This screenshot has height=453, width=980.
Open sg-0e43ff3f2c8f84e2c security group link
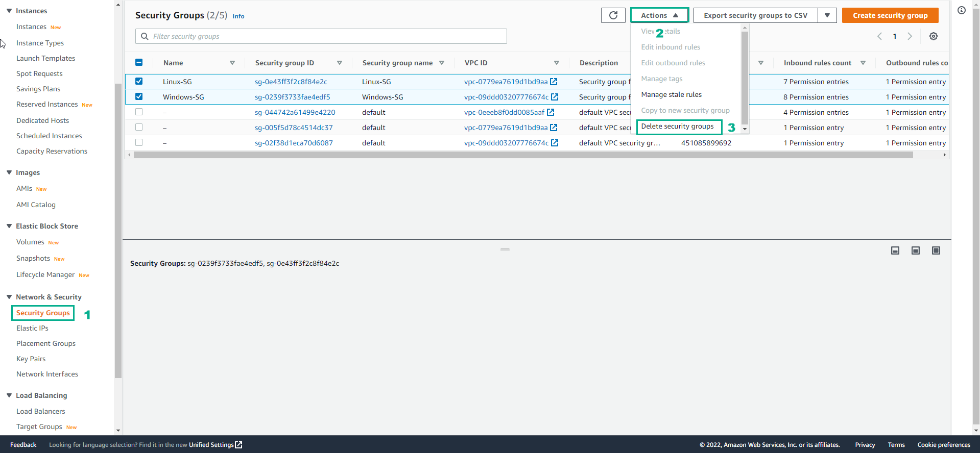click(291, 82)
